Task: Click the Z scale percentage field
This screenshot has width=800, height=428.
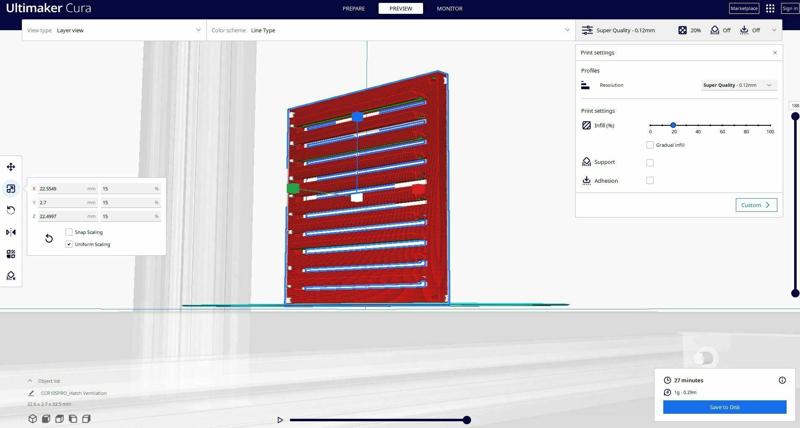Action: point(131,216)
